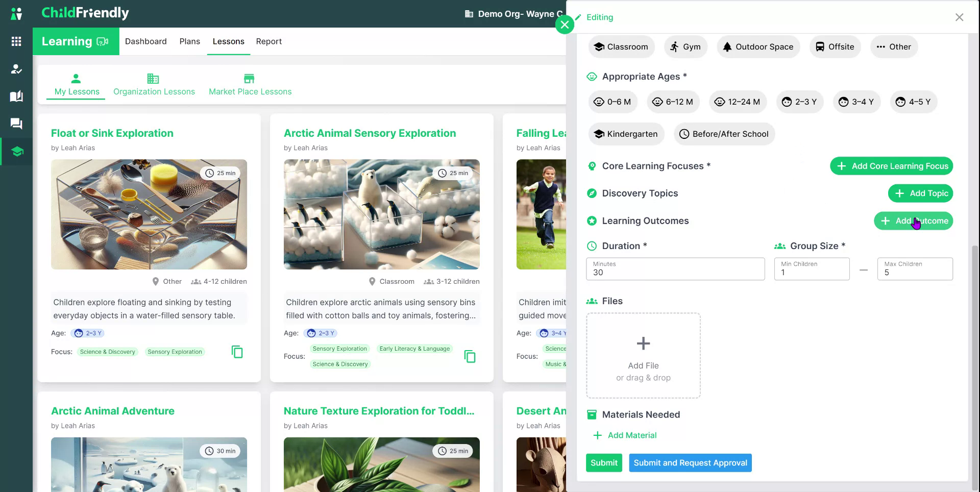Image resolution: width=980 pixels, height=492 pixels.
Task: Click the Duration Minutes input field
Action: (x=675, y=269)
